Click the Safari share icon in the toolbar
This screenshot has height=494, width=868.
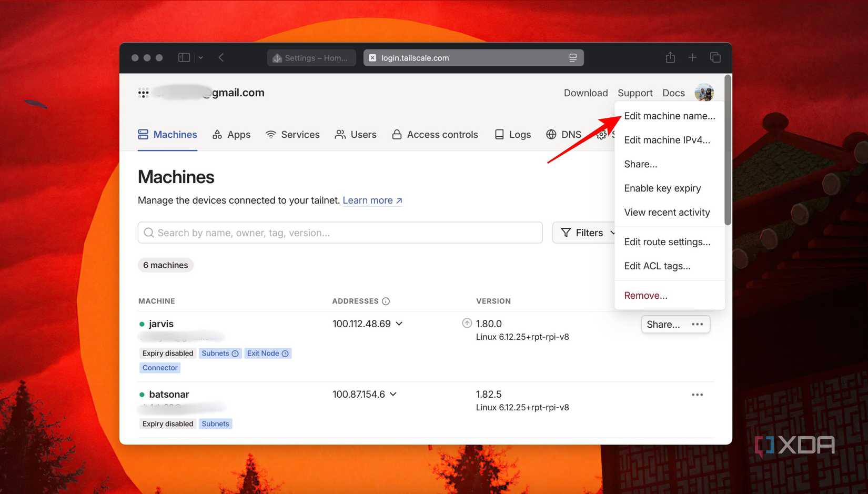point(670,57)
